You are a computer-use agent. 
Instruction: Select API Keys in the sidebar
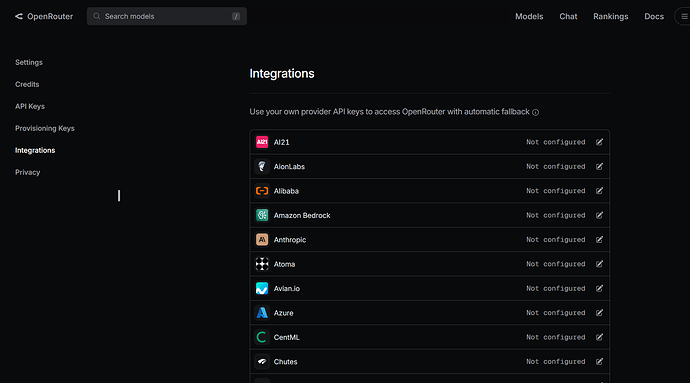(30, 106)
